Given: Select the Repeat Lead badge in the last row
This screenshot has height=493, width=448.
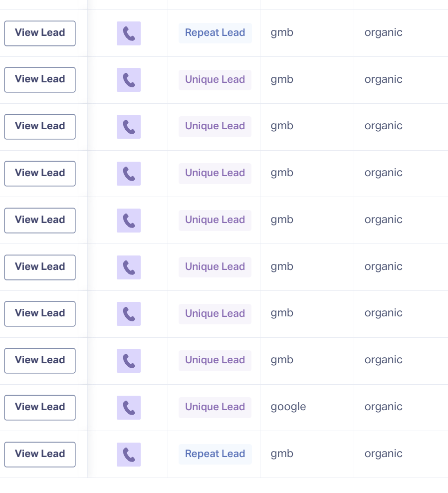Looking at the screenshot, I should [x=215, y=454].
